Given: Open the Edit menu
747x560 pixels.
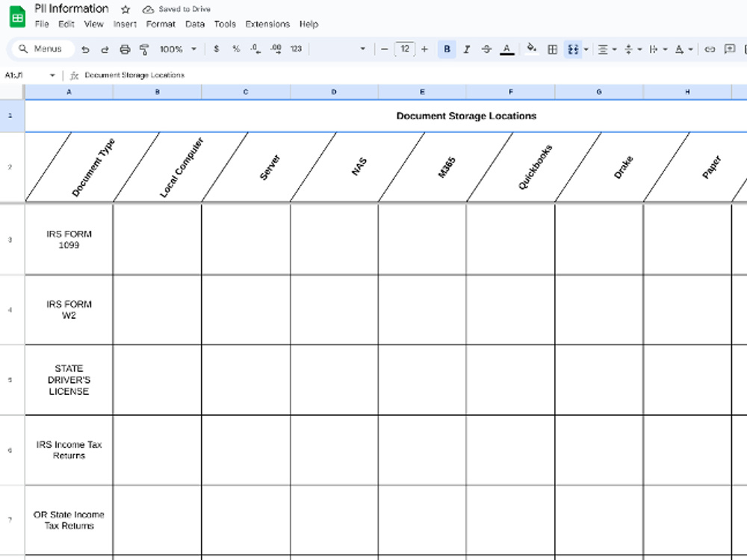Looking at the screenshot, I should 66,24.
